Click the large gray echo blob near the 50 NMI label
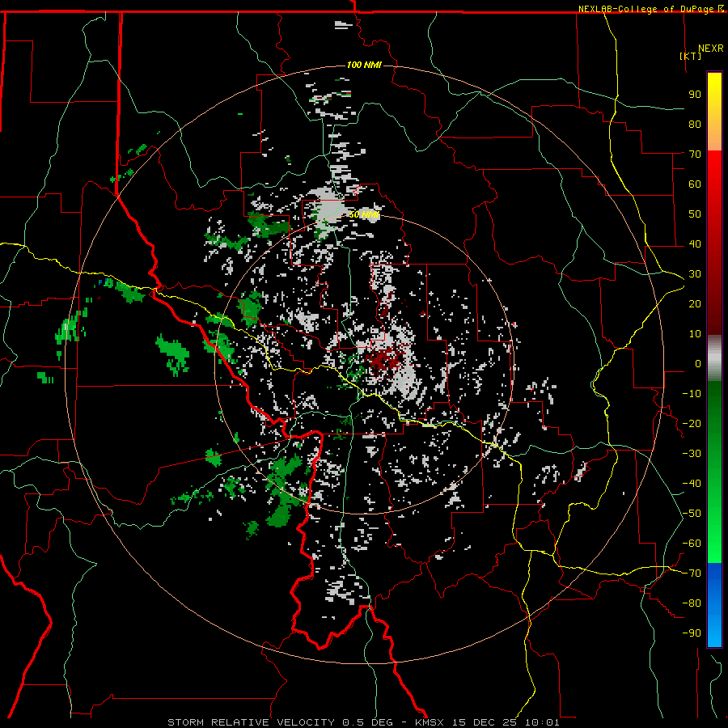This screenshot has height=728, width=728. click(x=327, y=205)
